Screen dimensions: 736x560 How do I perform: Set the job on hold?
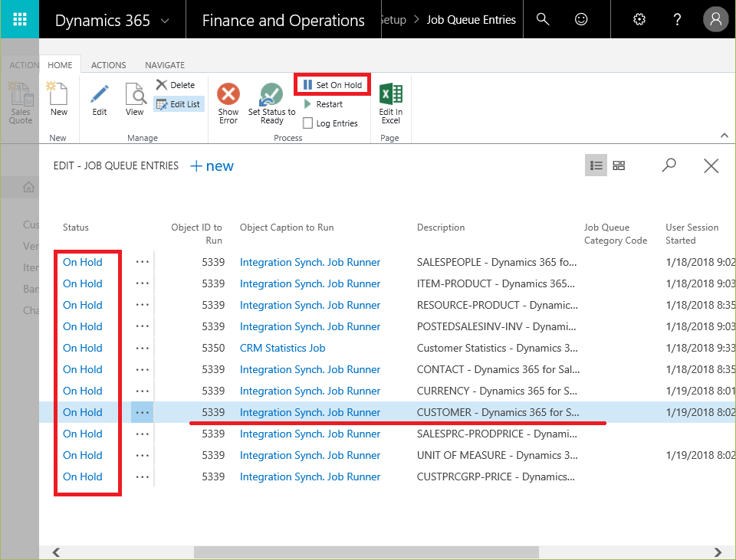(333, 85)
